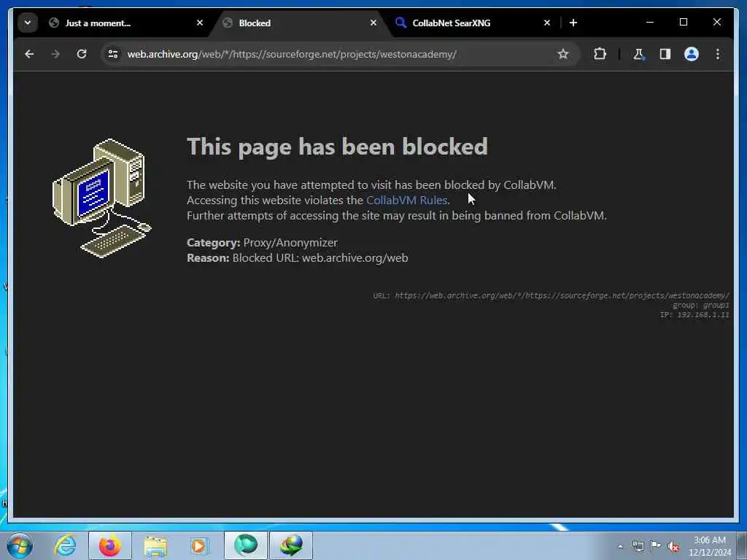
Task: Close the CollabNet SearXNG tab
Action: click(x=547, y=23)
